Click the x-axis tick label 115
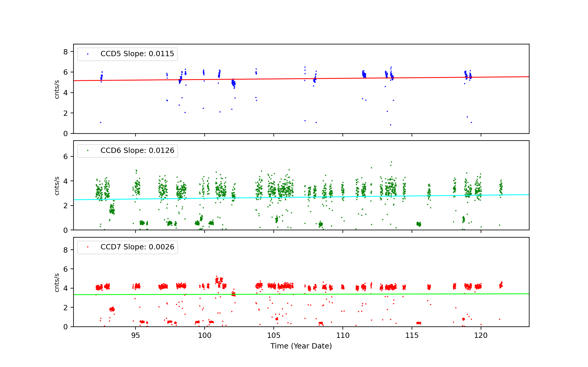 pyautogui.click(x=412, y=336)
